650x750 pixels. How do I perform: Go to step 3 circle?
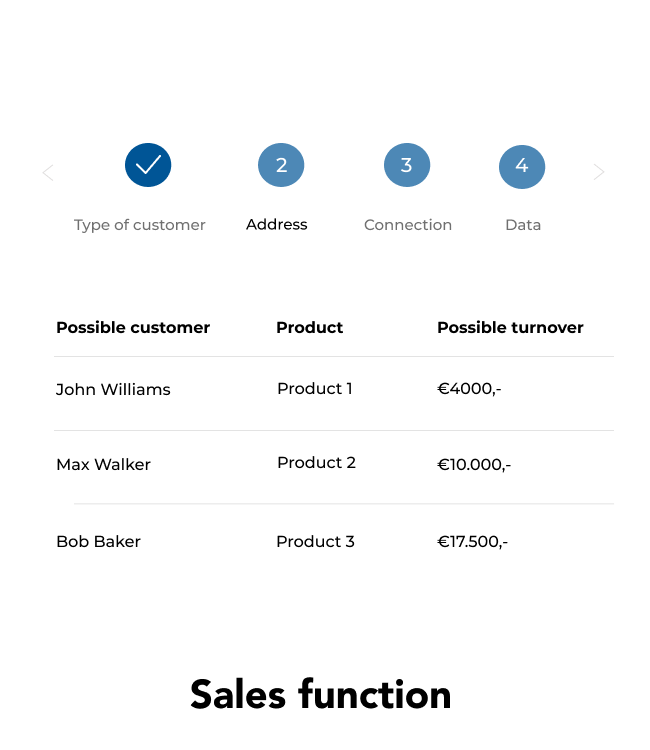407,165
